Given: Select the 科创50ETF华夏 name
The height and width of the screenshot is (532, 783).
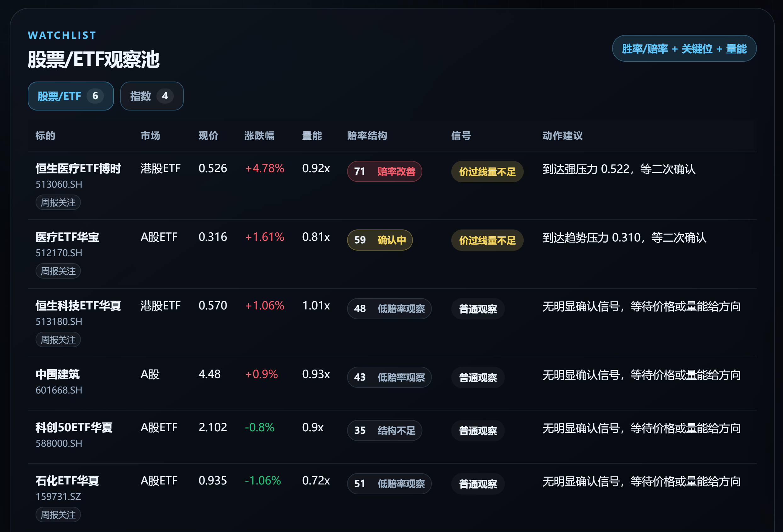Looking at the screenshot, I should (74, 427).
